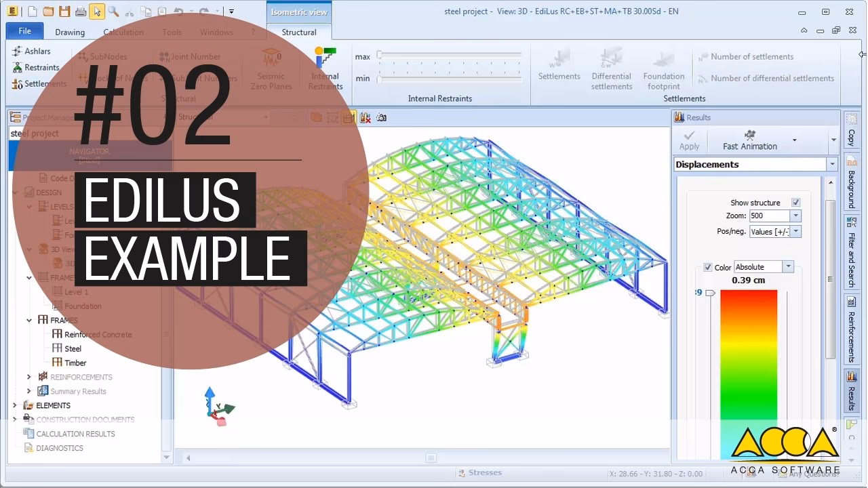Viewport: 868px width, 488px height.
Task: Open the Ashlars tool
Action: [x=31, y=51]
